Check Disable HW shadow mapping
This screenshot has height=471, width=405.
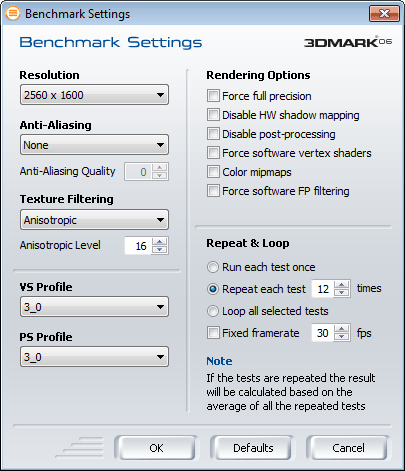213,115
